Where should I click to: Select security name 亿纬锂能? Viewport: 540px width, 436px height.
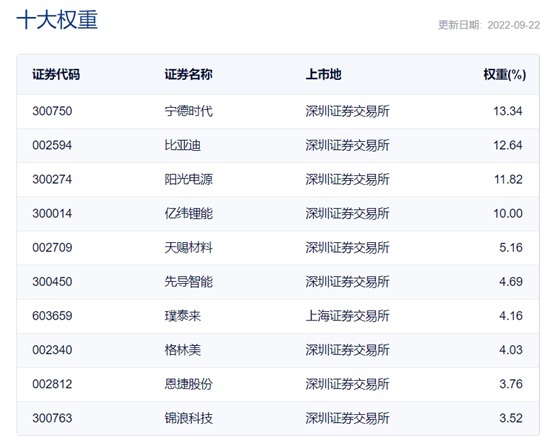[188, 214]
